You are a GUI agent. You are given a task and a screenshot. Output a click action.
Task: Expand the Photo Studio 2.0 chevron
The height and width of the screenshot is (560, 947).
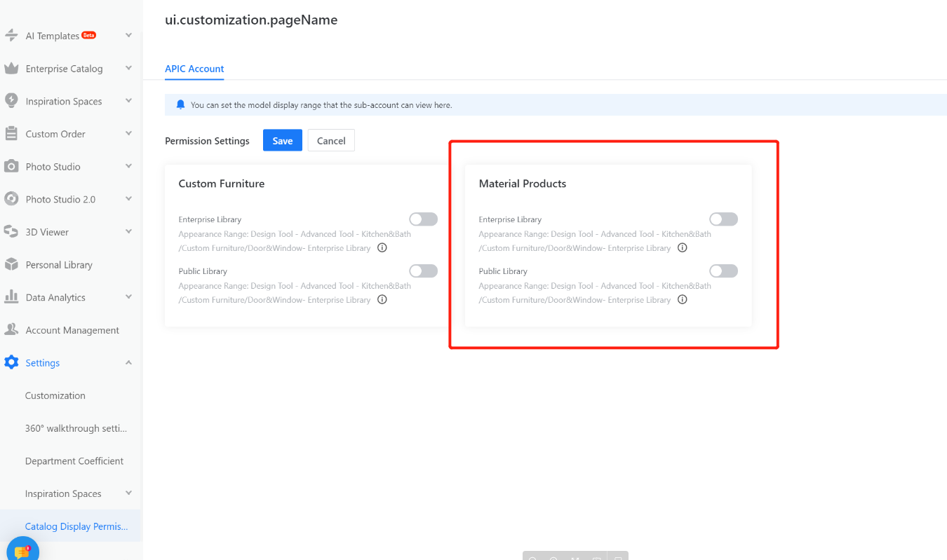128,199
